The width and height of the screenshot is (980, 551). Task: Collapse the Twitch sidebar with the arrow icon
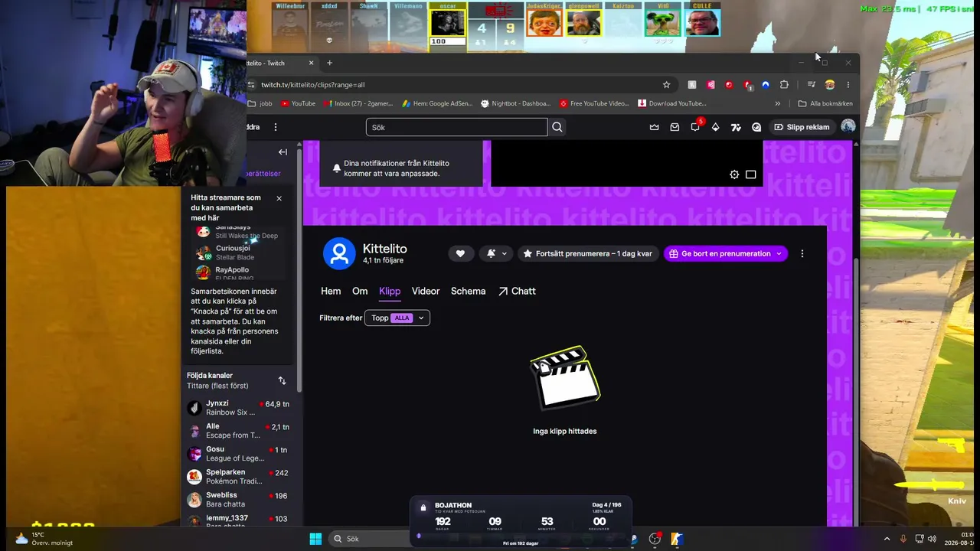pos(283,152)
